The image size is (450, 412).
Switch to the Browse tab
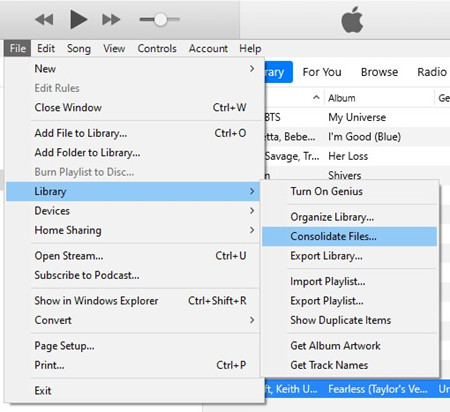(x=379, y=72)
